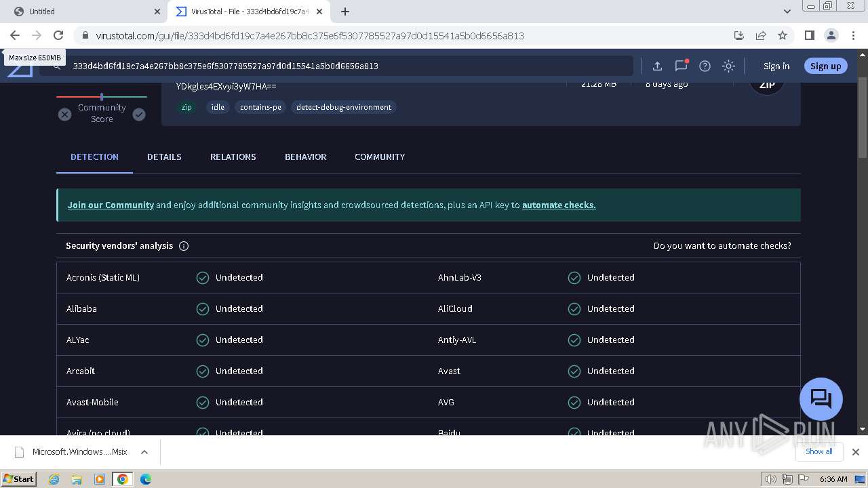
Task: Click the search magnifier icon
Action: 57,66
